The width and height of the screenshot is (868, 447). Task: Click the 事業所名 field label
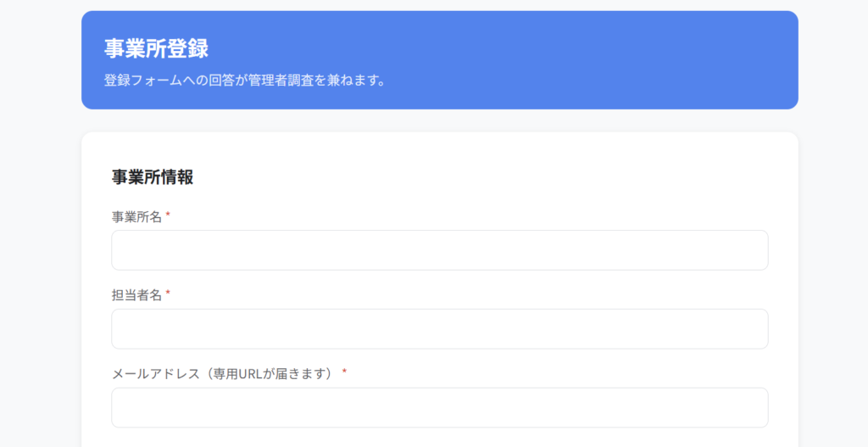[136, 217]
